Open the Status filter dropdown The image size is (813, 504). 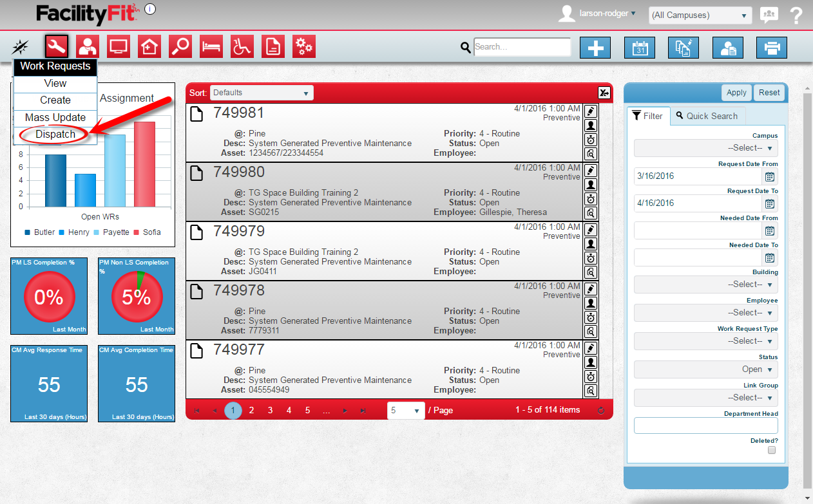(x=706, y=369)
